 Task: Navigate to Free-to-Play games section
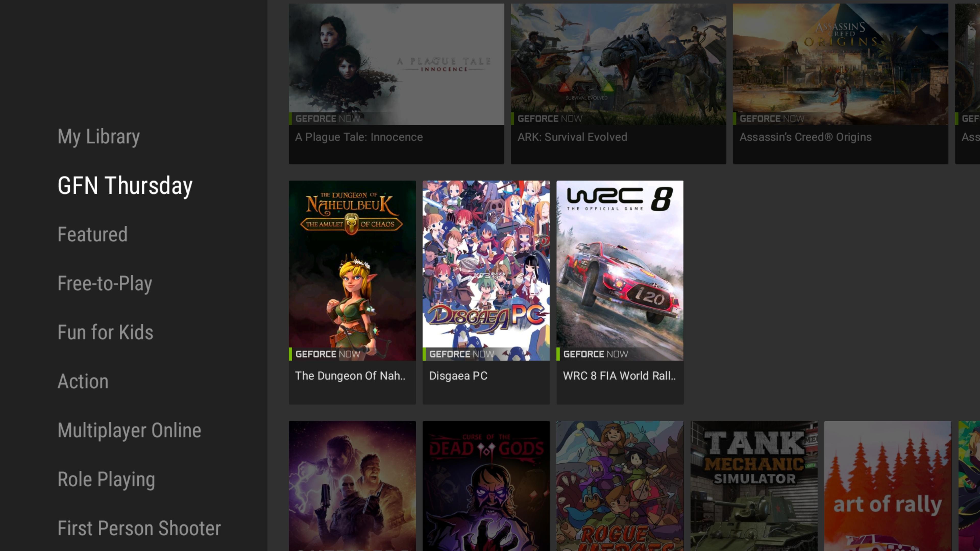point(104,283)
